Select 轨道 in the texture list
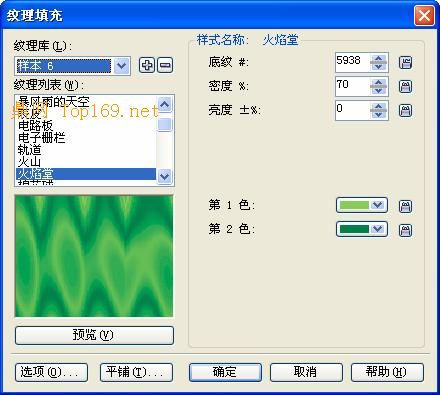 pos(86,150)
